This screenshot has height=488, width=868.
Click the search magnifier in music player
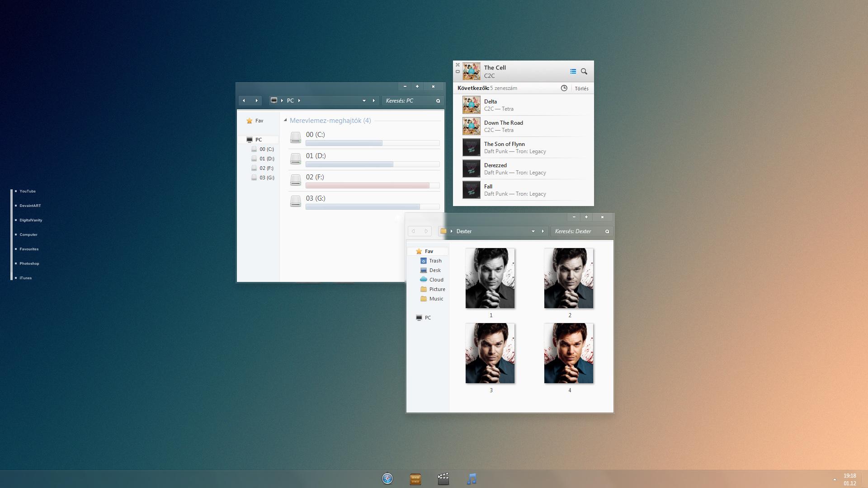(x=584, y=71)
